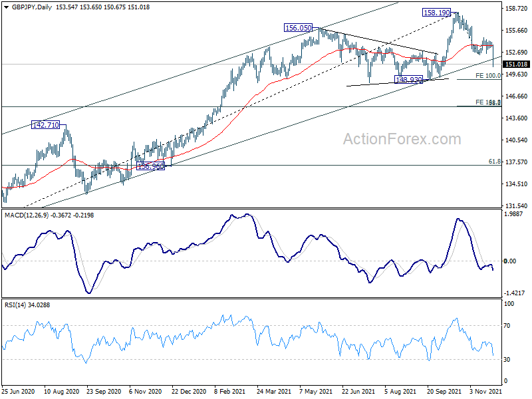Click the 149.630 price axis value
Image resolution: width=532 pixels, height=399 pixels.
click(x=517, y=74)
